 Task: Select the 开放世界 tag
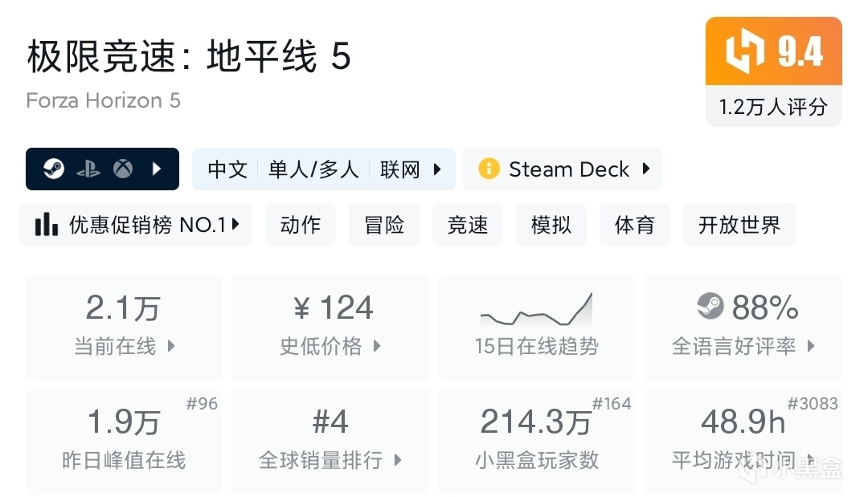click(x=739, y=225)
